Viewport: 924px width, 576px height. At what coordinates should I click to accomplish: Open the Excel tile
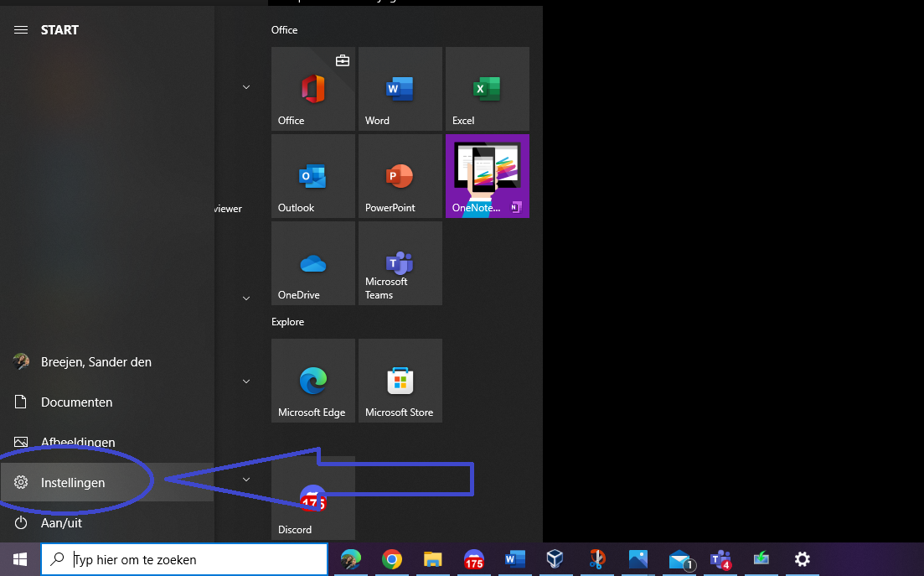click(x=488, y=89)
